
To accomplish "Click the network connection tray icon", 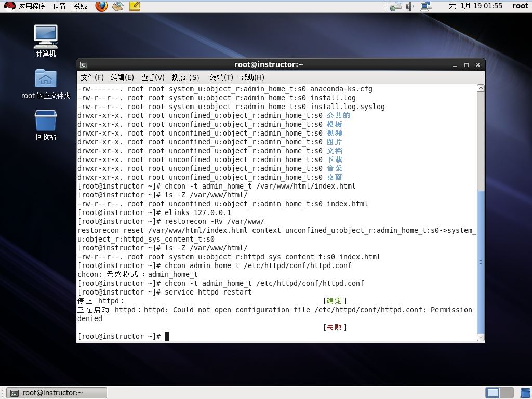I will click(426, 6).
